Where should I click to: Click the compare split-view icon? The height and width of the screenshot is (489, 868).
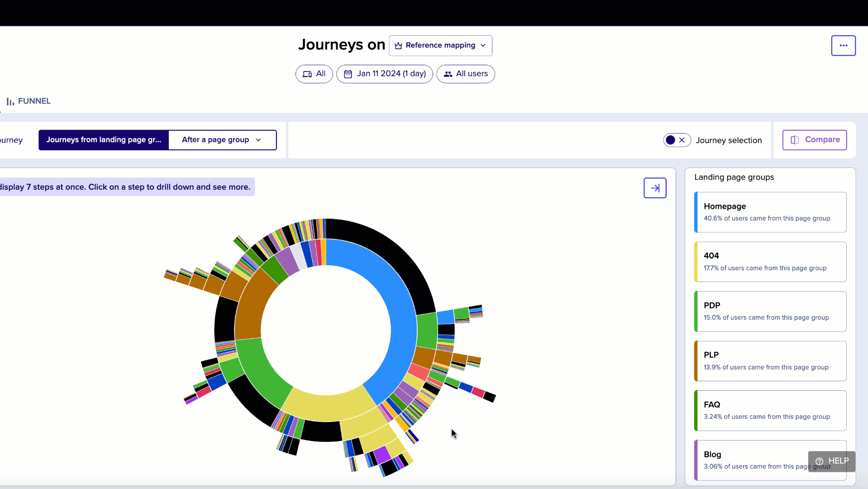coord(795,140)
